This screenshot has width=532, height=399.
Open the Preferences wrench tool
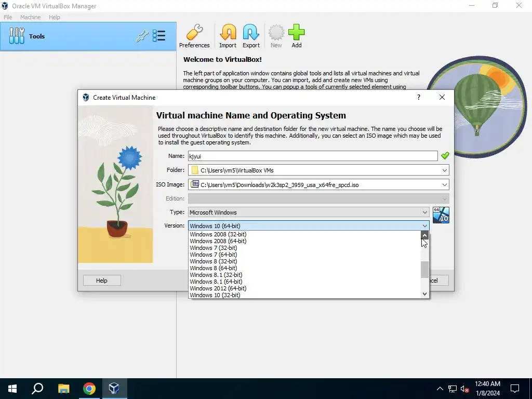[194, 36]
